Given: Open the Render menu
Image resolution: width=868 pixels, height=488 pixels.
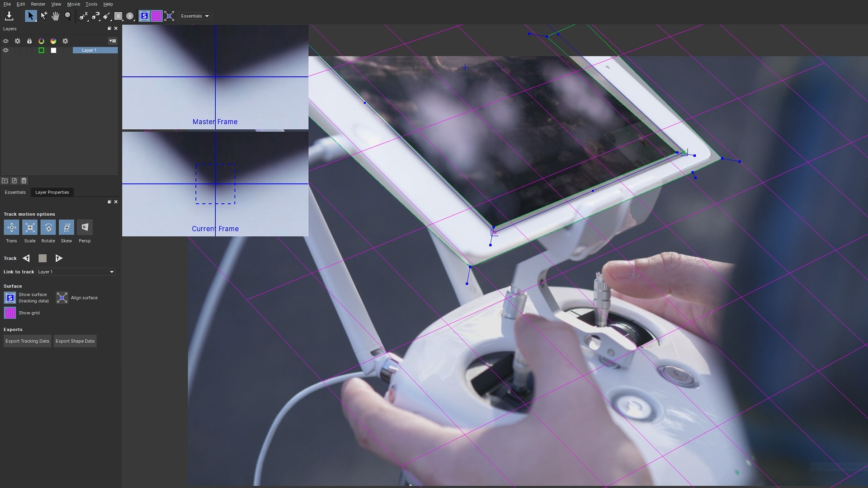Looking at the screenshot, I should pyautogui.click(x=38, y=4).
